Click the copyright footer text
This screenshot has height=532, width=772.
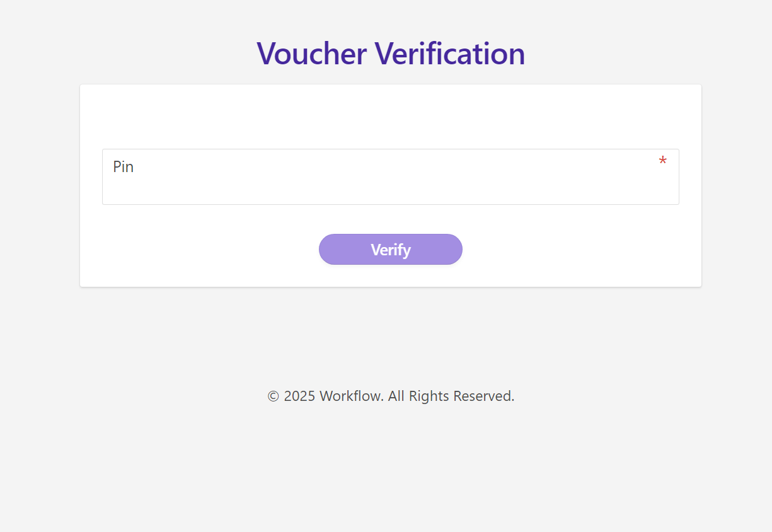(x=391, y=396)
